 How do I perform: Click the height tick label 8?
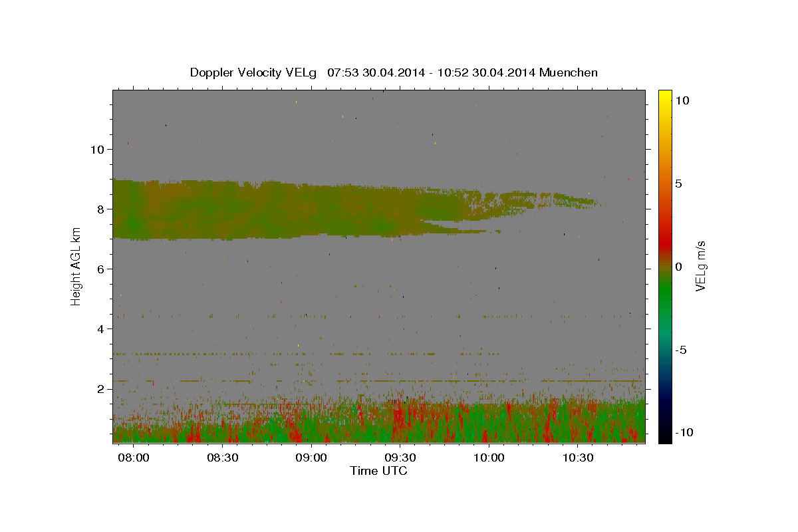point(100,209)
